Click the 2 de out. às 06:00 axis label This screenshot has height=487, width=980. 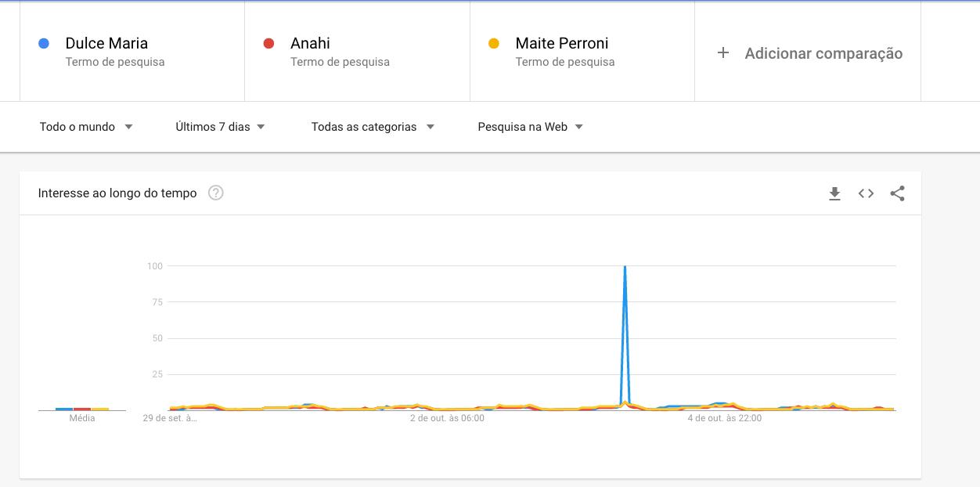pyautogui.click(x=447, y=418)
